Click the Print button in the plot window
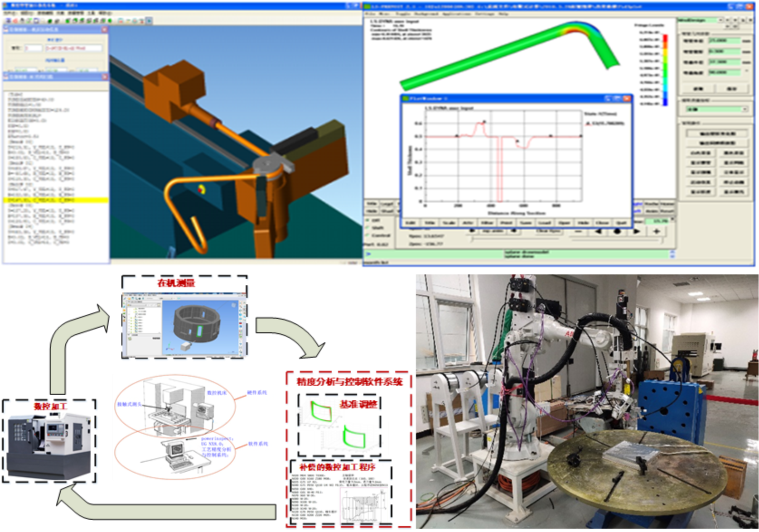The height and width of the screenshot is (532, 759). 506,223
